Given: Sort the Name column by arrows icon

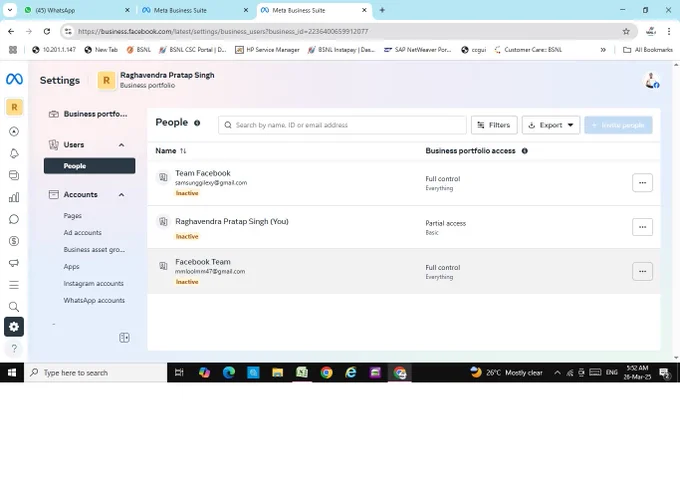Looking at the screenshot, I should coord(183,151).
